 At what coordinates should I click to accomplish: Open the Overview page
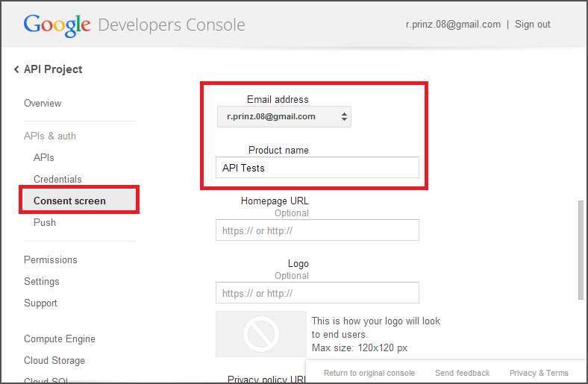tap(43, 103)
